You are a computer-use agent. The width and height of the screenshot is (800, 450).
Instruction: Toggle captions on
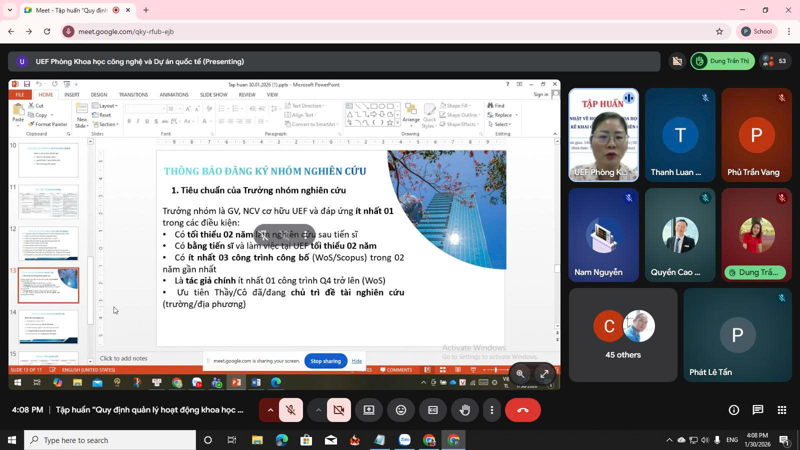(433, 410)
